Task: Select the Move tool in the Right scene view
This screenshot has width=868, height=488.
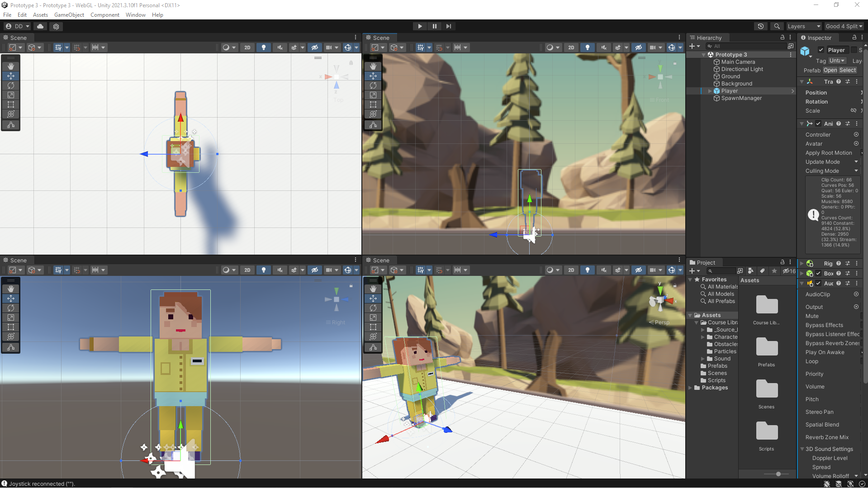Action: (x=11, y=298)
